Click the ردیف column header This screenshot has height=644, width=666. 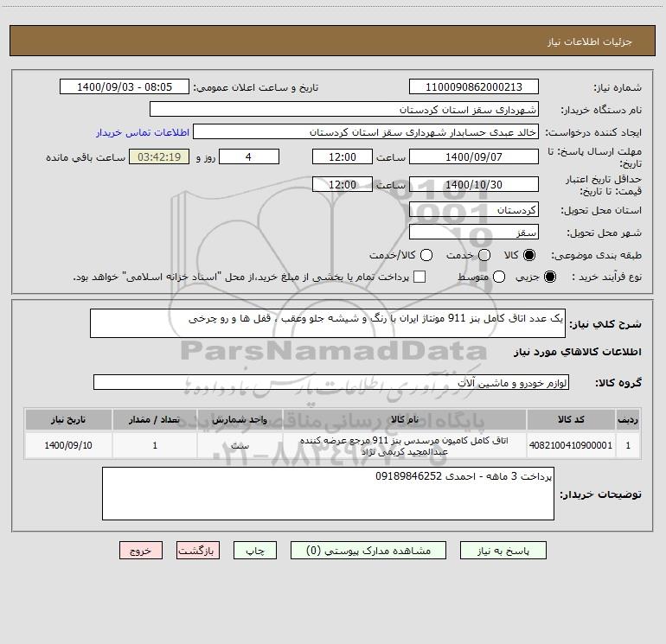coord(628,419)
